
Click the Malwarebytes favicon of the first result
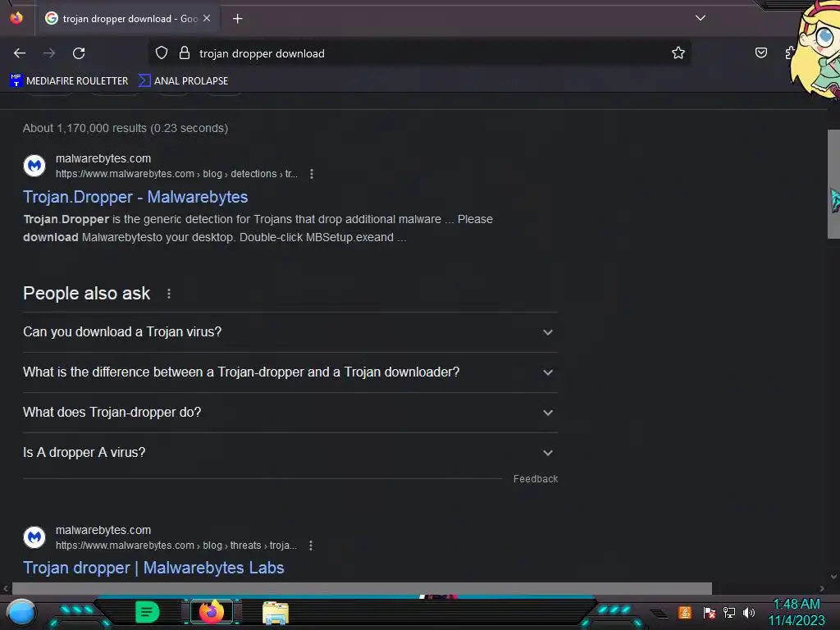(34, 166)
